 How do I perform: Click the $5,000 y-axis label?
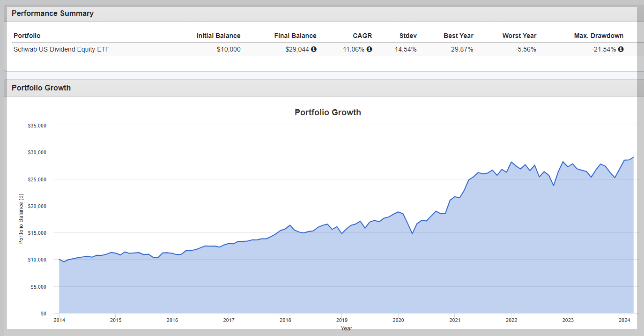tap(38, 287)
